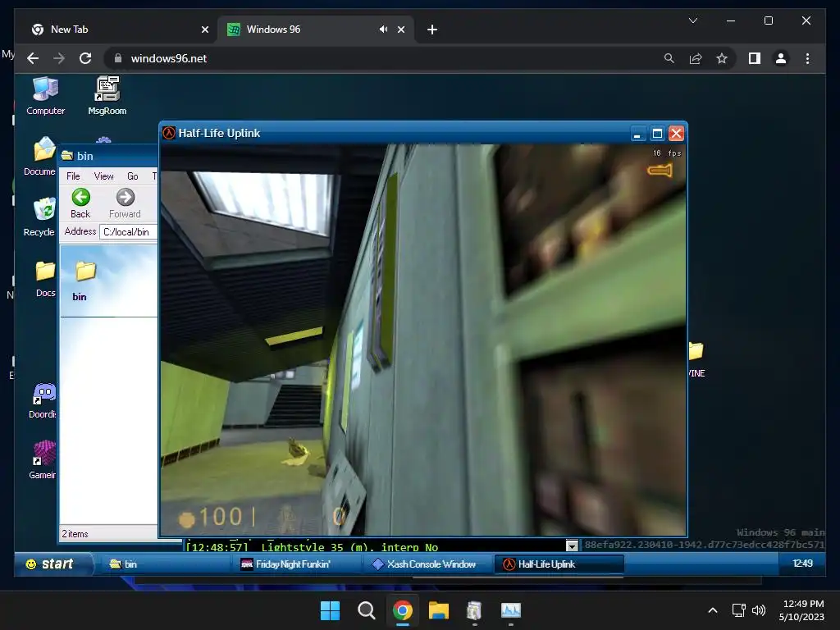Close the Half-Life Uplink window
This screenshot has width=840, height=630.
677,134
